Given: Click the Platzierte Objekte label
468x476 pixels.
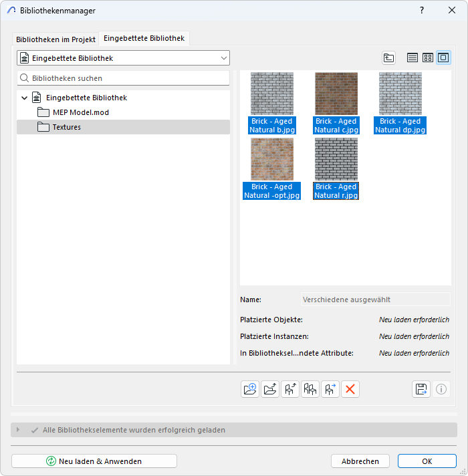Looking at the screenshot, I should coord(271,320).
